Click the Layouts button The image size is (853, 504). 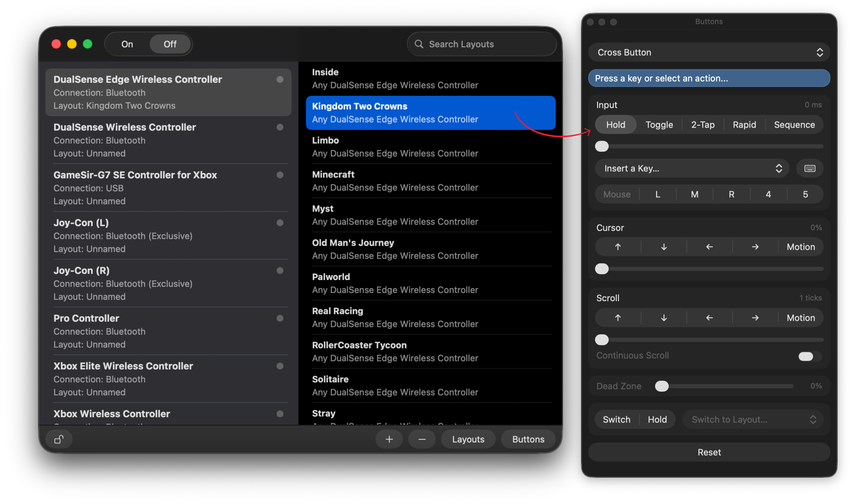pyautogui.click(x=468, y=439)
